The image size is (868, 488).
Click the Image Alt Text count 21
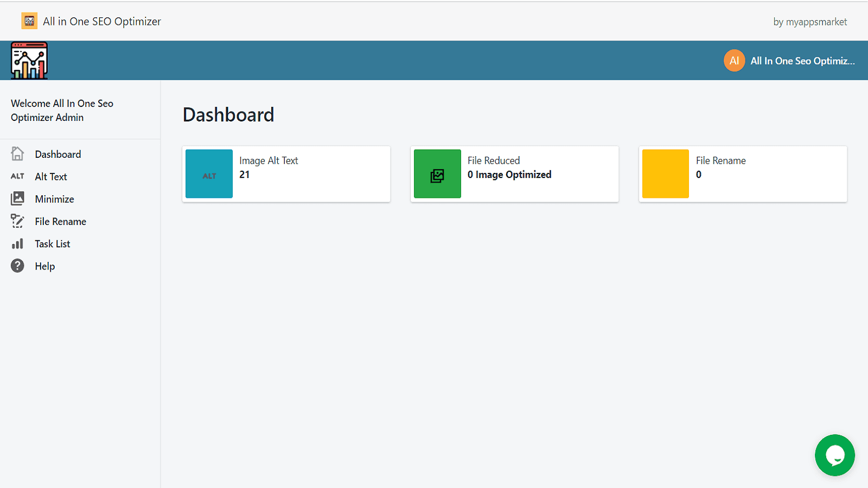coord(244,174)
